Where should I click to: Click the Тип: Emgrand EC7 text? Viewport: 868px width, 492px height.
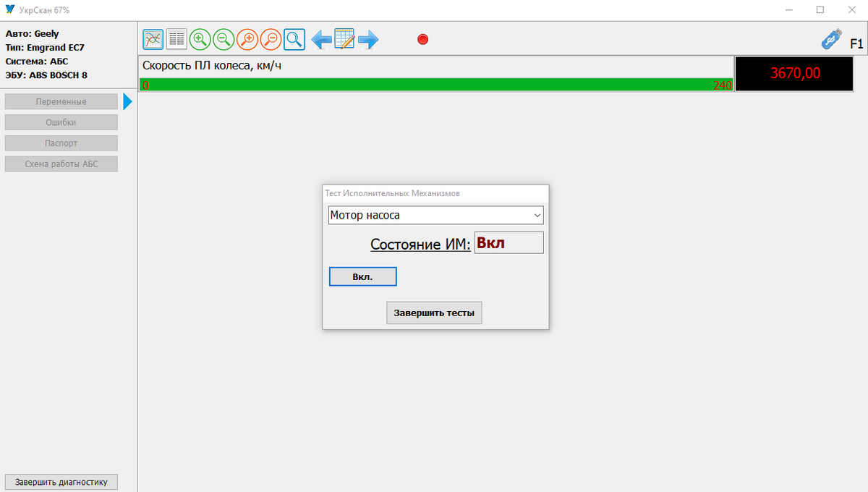point(45,48)
